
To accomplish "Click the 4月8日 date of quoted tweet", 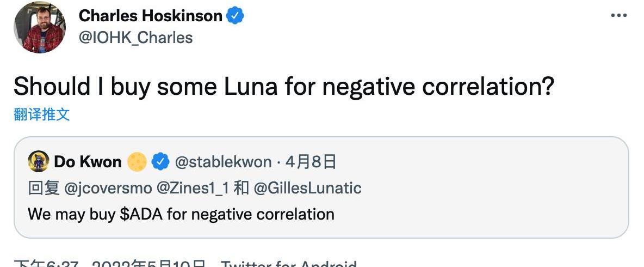I will [x=311, y=162].
